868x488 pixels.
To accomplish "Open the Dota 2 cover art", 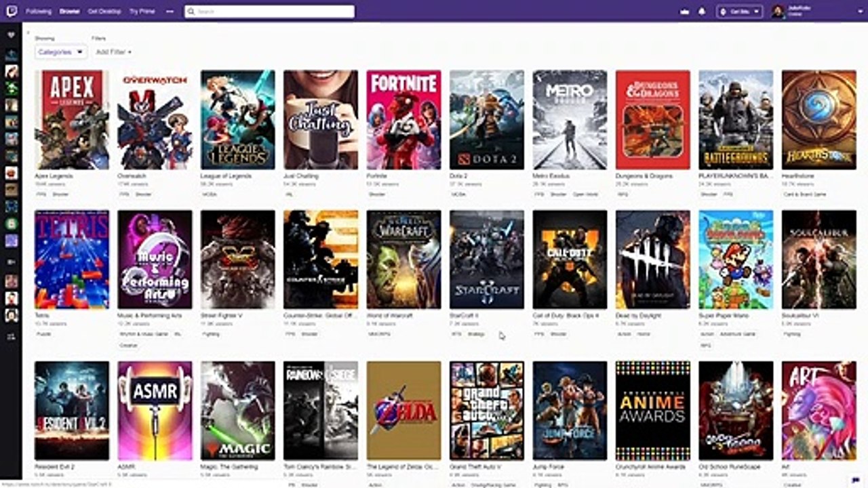I will pyautogui.click(x=487, y=120).
